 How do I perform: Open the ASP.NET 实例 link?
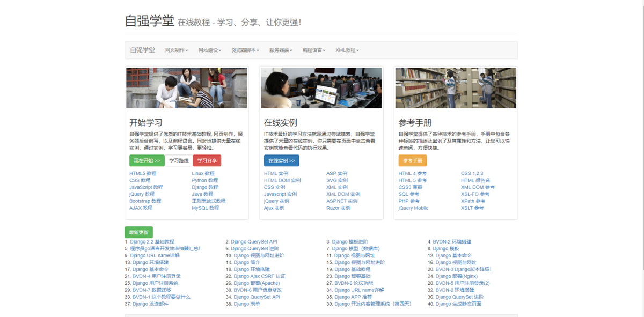pyautogui.click(x=342, y=201)
